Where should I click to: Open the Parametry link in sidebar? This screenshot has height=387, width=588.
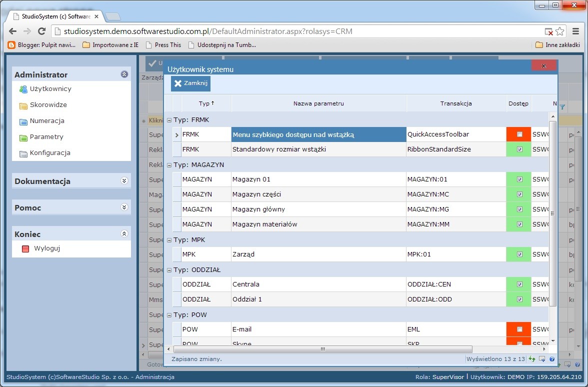pyautogui.click(x=46, y=137)
